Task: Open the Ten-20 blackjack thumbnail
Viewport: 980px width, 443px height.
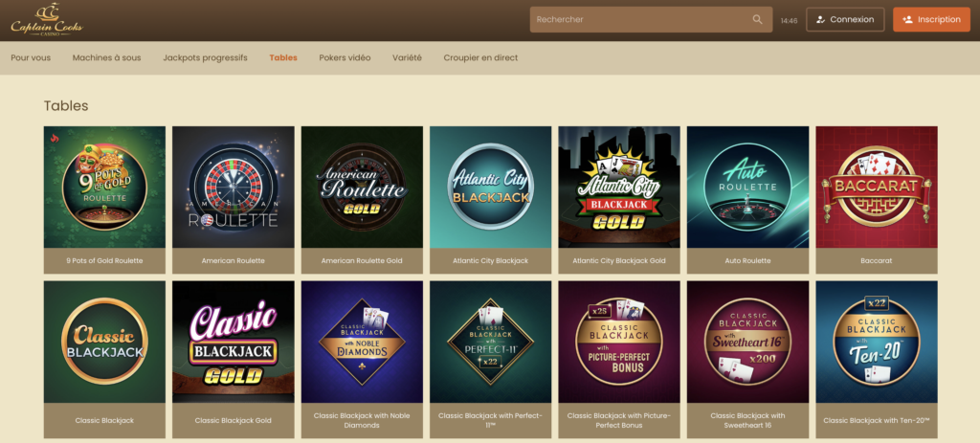Action: [877, 342]
